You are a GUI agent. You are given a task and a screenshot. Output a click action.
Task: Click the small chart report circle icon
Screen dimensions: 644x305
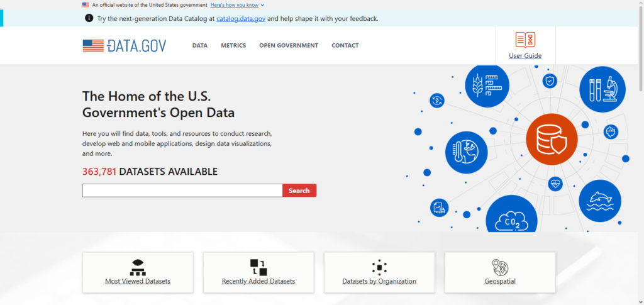pyautogui.click(x=439, y=208)
